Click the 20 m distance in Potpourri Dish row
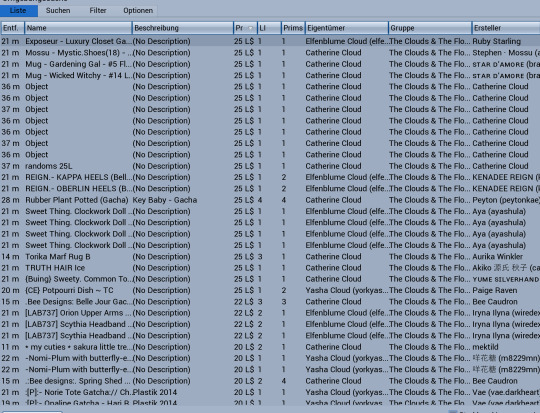 point(10,290)
